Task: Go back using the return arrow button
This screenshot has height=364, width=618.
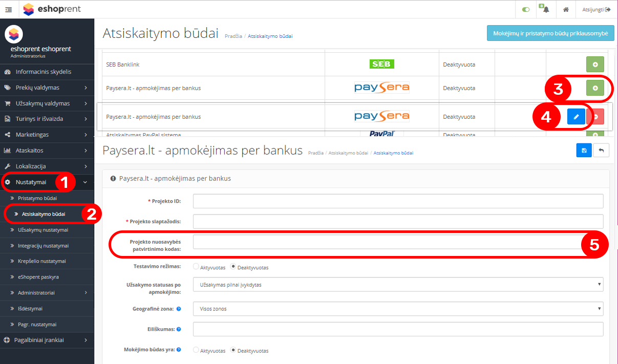Action: click(x=601, y=151)
